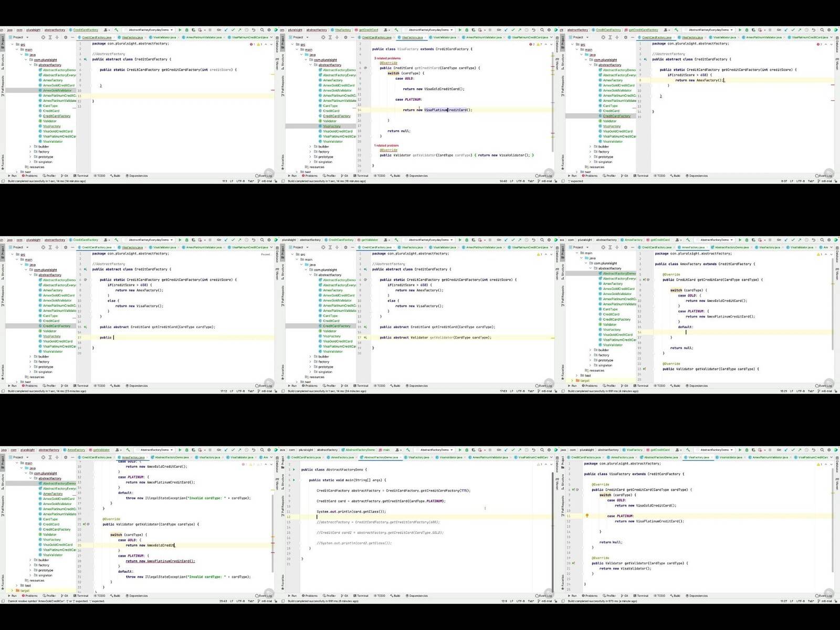Open Event Log in '14 minutes ago' window
840x630 pixels.
(264, 176)
